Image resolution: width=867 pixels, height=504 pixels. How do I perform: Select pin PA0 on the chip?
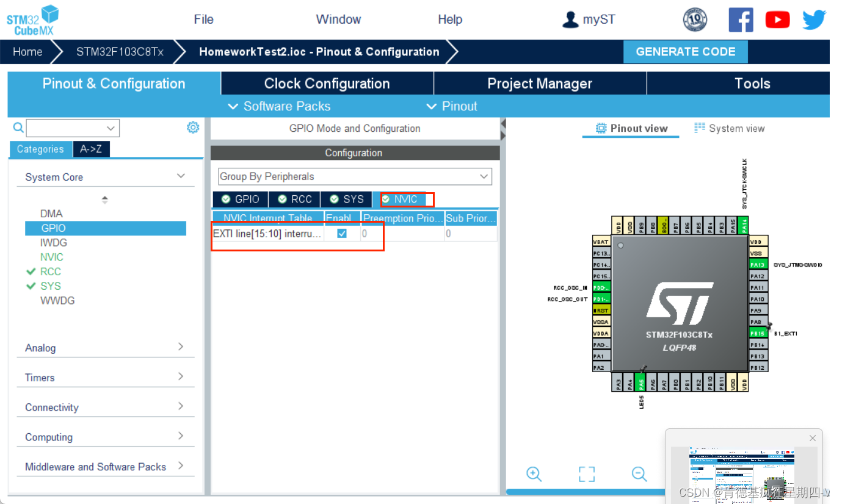(x=601, y=345)
